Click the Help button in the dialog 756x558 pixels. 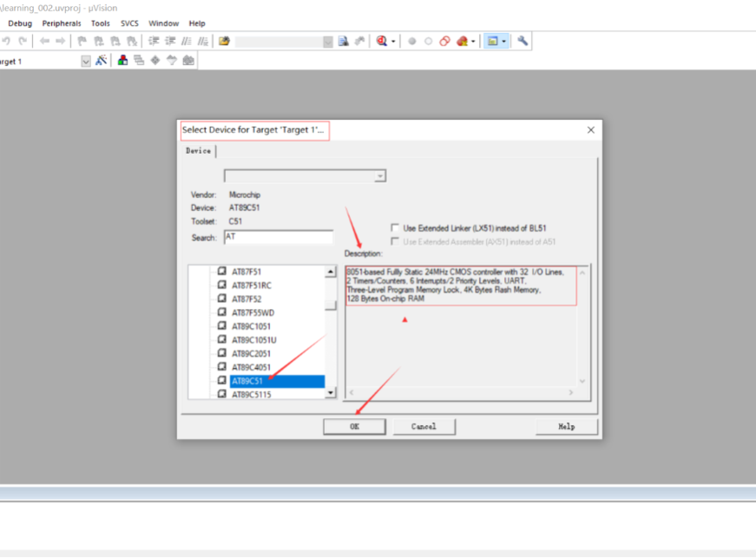tap(567, 426)
